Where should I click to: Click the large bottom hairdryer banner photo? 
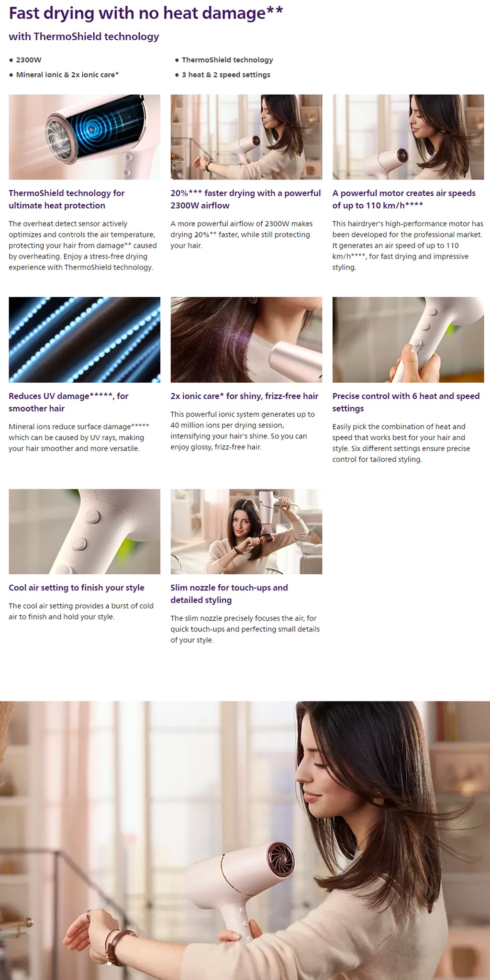[245, 840]
